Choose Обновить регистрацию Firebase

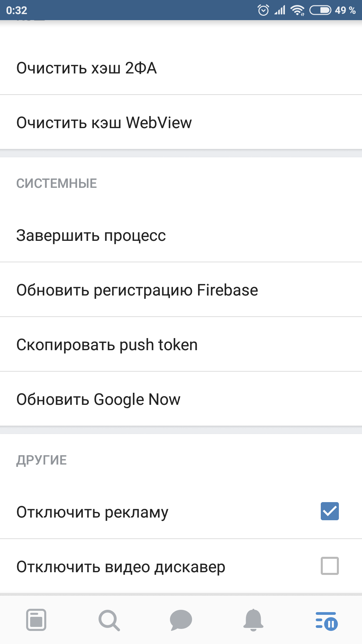(x=137, y=290)
